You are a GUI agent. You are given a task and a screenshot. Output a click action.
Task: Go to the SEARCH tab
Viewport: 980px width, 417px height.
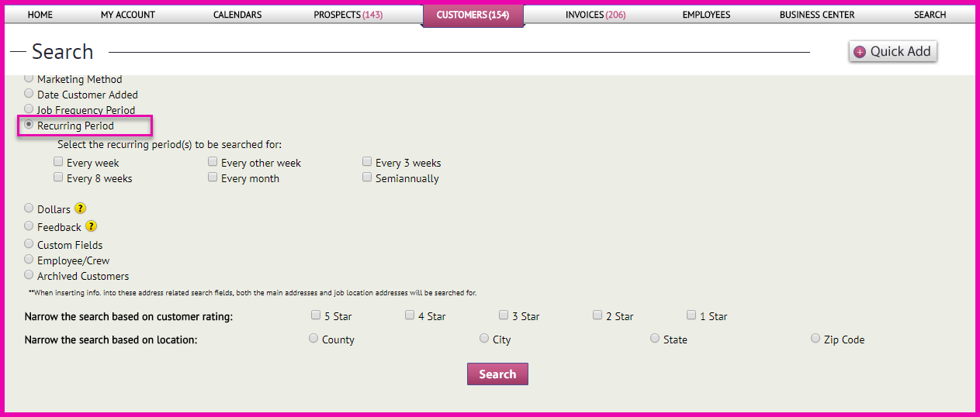[930, 15]
